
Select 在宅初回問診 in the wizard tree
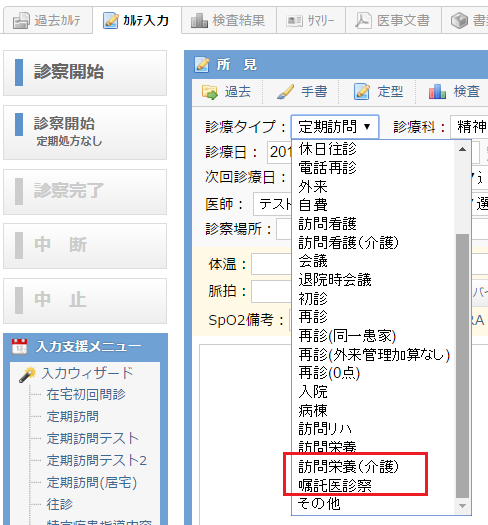point(86,394)
